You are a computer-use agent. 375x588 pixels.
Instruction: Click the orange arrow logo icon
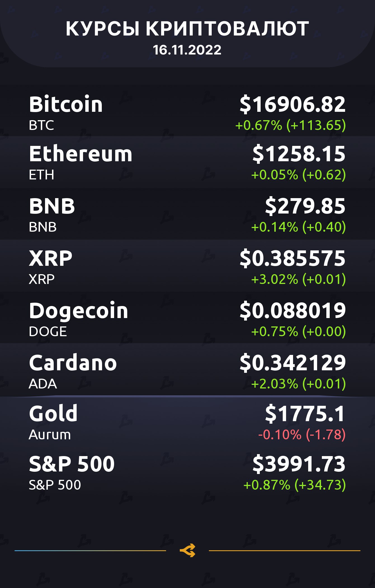[x=187, y=551]
